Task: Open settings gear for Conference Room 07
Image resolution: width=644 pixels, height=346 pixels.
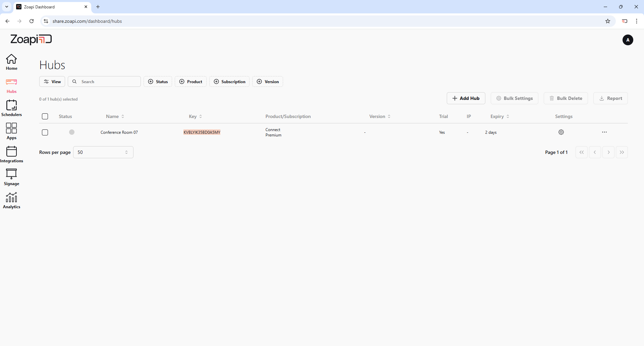Action: pos(561,132)
